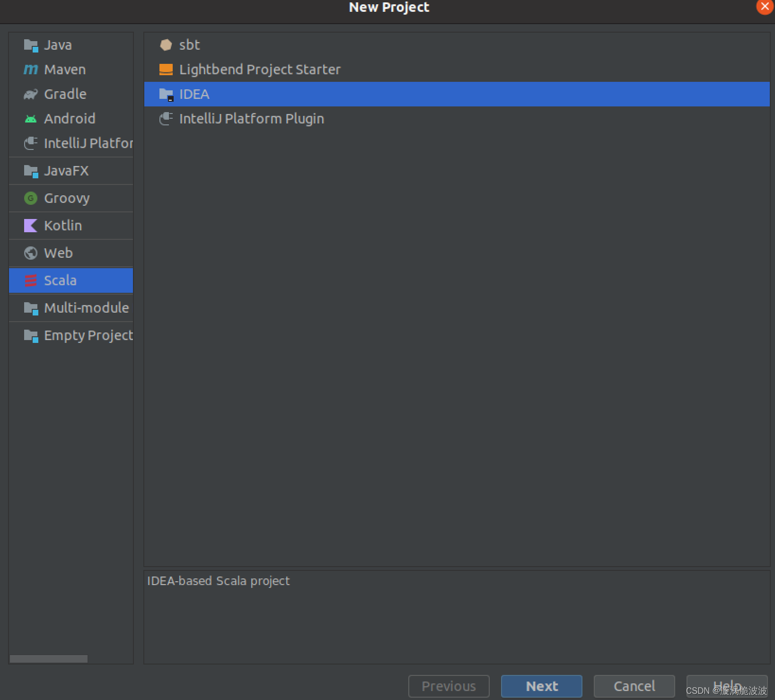Click the Previous button
Image resolution: width=775 pixels, height=700 pixels.
tap(449, 686)
